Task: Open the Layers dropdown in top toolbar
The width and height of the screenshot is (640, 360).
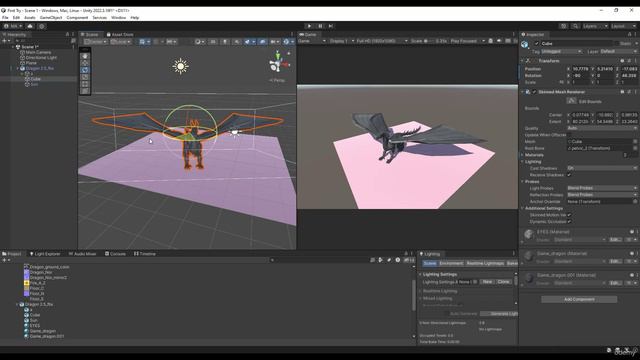Action: (595, 26)
